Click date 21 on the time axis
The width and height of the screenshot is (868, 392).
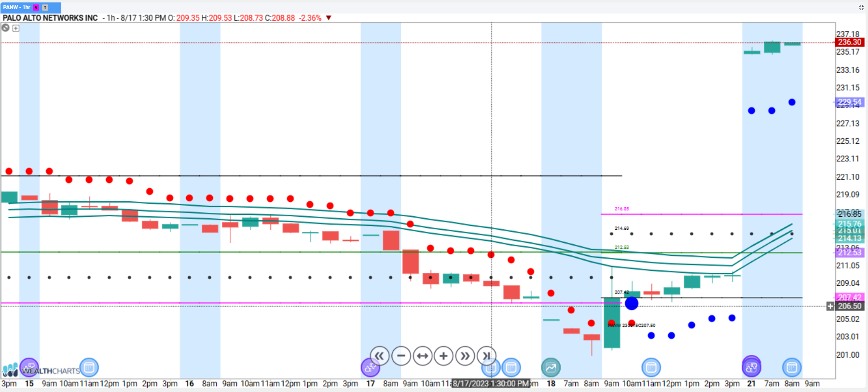click(x=751, y=383)
